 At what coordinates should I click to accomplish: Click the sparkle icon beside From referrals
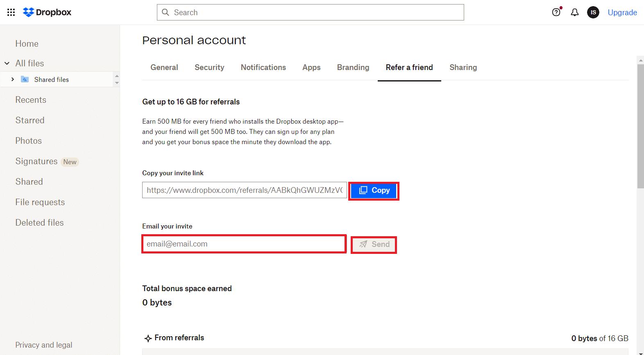pyautogui.click(x=148, y=338)
